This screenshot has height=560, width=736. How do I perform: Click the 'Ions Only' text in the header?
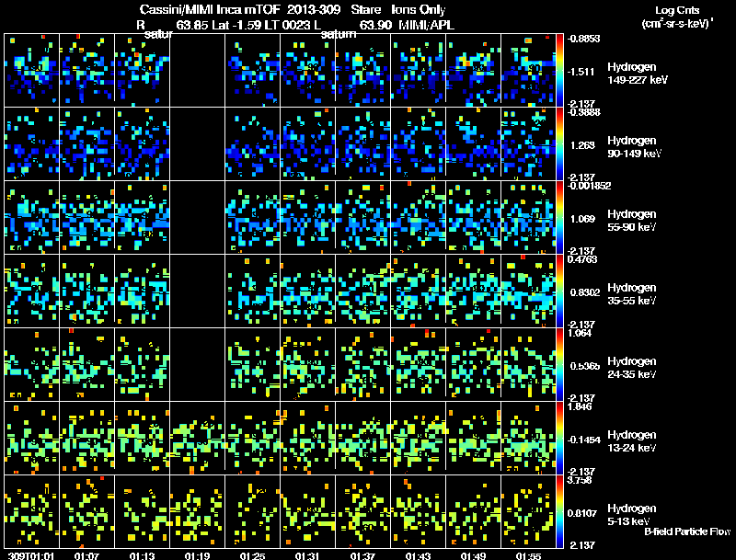[419, 10]
